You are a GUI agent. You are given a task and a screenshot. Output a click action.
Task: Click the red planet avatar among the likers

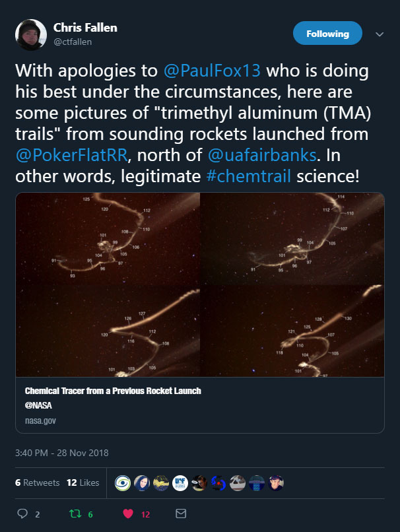[x=220, y=482]
